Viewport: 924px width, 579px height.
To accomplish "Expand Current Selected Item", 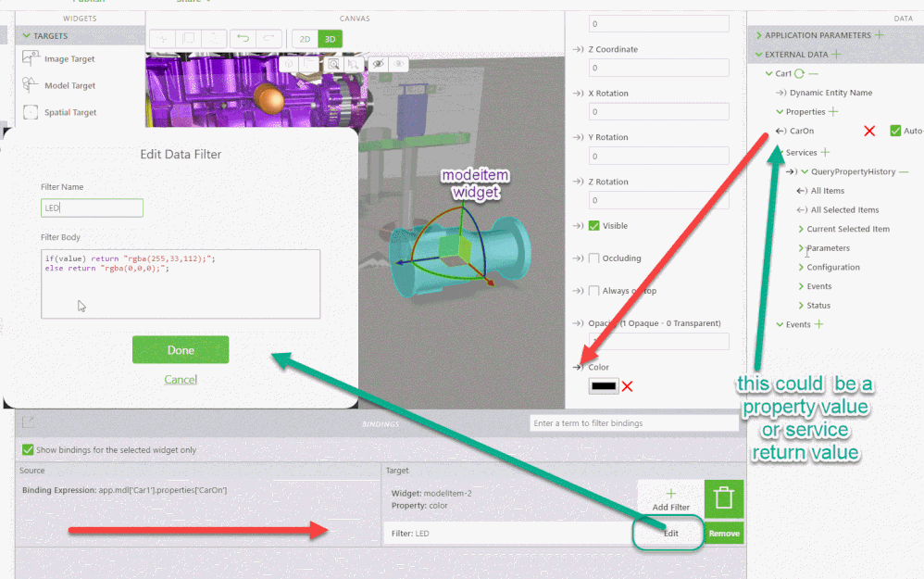I will coord(801,229).
